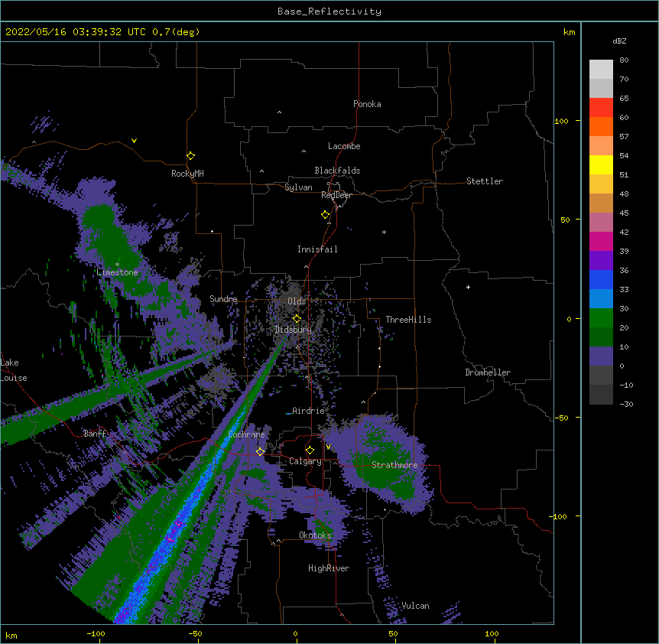Click the 100 tick on the bottom axis
This screenshot has width=659, height=644.
tap(492, 633)
